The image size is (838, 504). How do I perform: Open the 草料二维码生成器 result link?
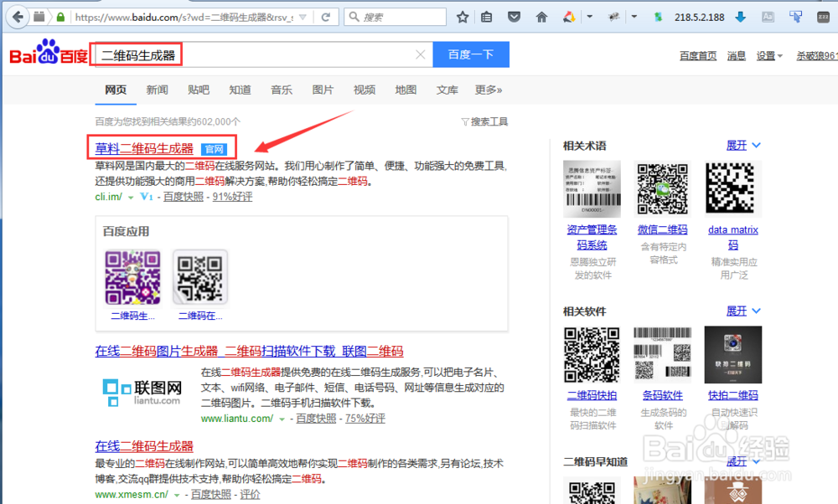144,149
